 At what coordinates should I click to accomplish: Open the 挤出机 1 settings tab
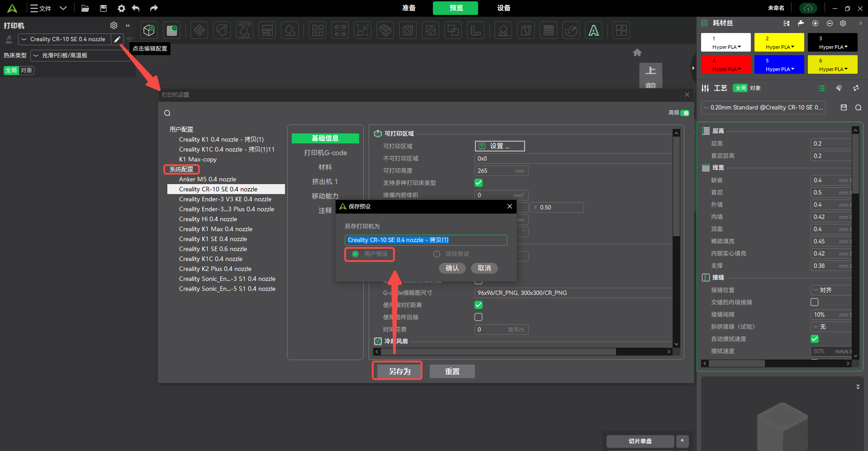tap(325, 182)
